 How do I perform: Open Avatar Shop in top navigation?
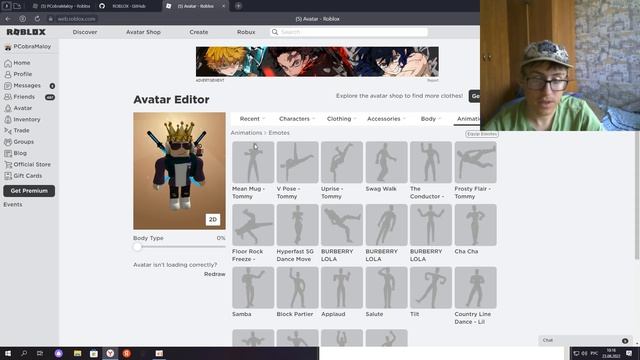[x=143, y=32]
